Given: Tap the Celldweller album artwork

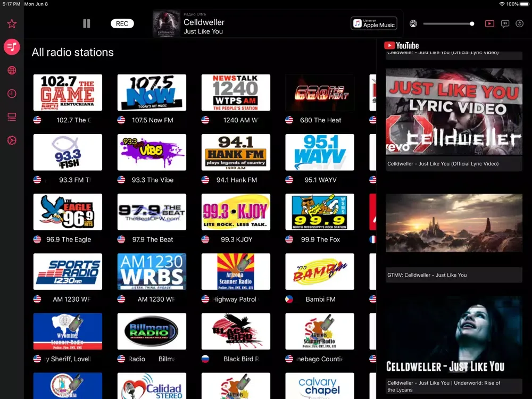Looking at the screenshot, I should click(x=166, y=23).
